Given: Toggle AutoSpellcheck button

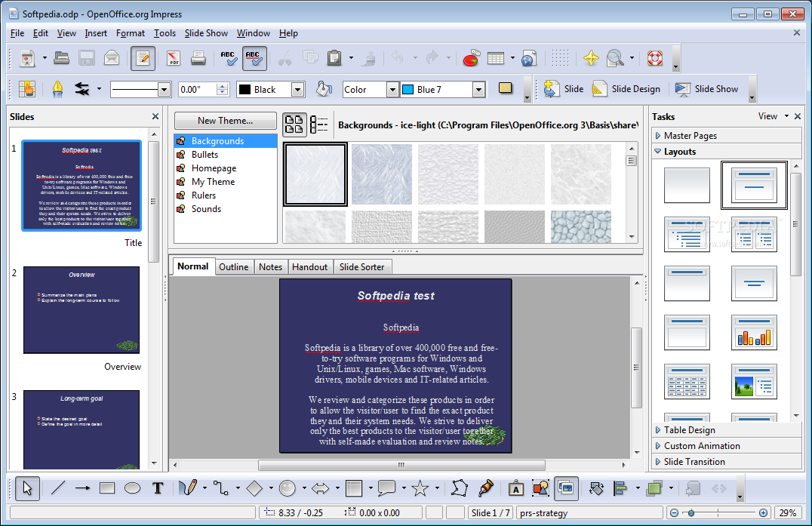Looking at the screenshot, I should click(x=254, y=58).
